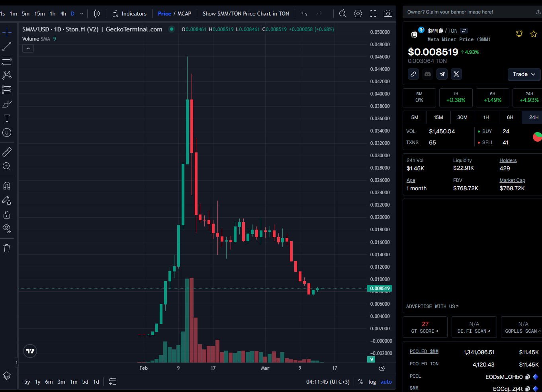
Task: Open the time axis settings gear
Action: [x=382, y=368]
